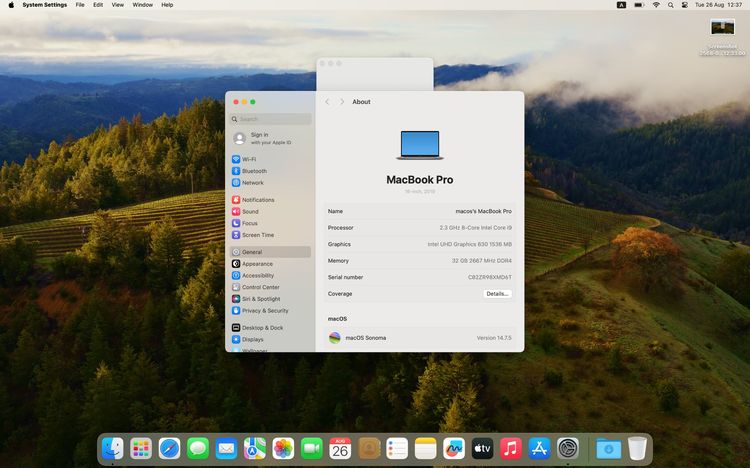Open the Window menu

[x=143, y=5]
